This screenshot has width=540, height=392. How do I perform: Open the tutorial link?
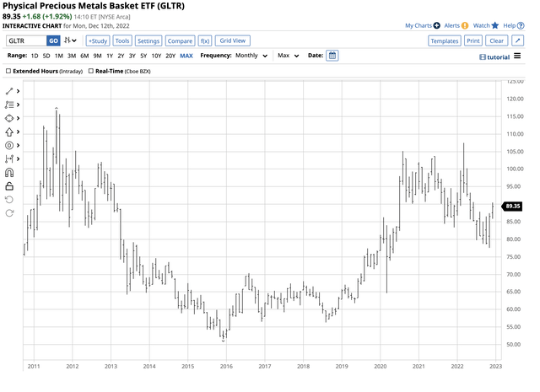tap(498, 57)
